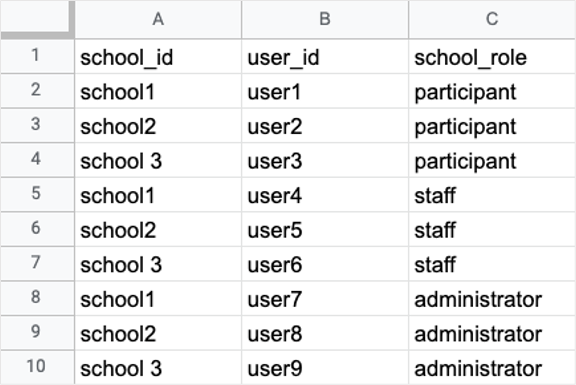
Task: Select row 5 header
Action: pos(37,194)
